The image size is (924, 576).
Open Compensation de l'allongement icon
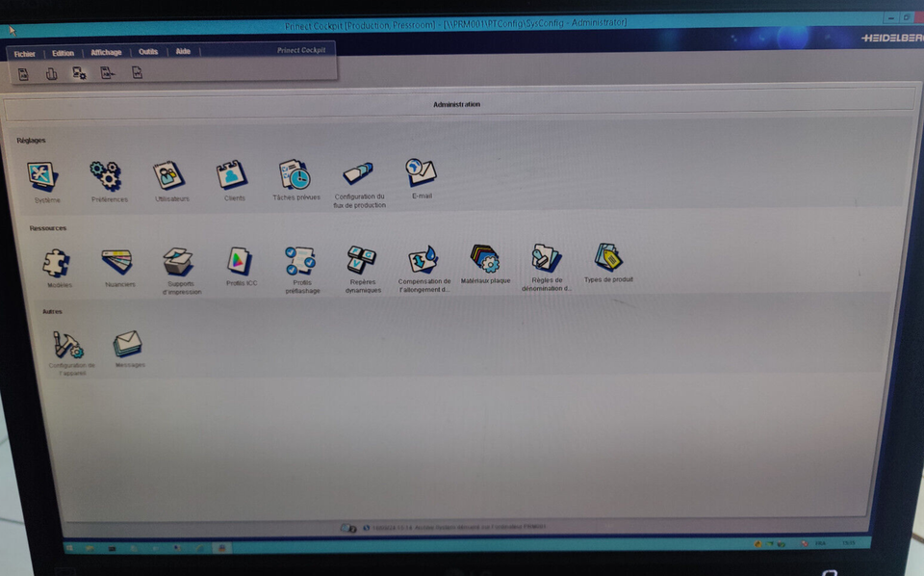coord(423,259)
